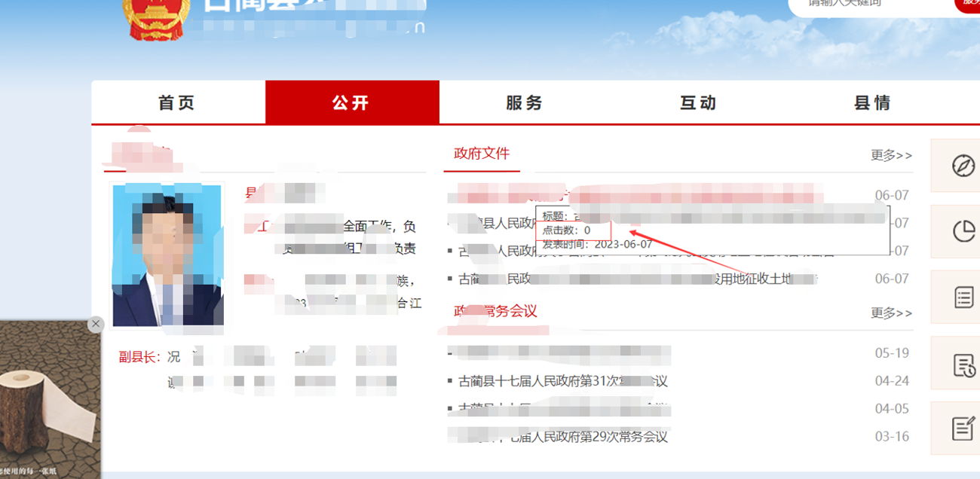Close the floating tree stump ad
The image size is (980, 479).
[x=95, y=324]
